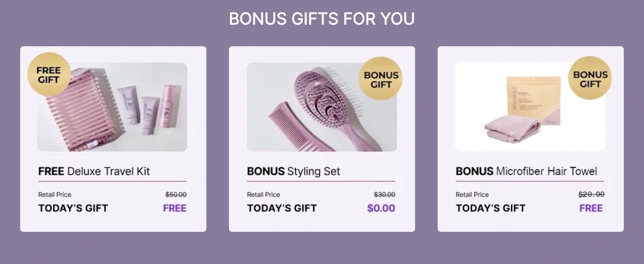This screenshot has height=264, width=644.
Task: Select the BONUS Microfiber Hair Towel title
Action: [526, 172]
